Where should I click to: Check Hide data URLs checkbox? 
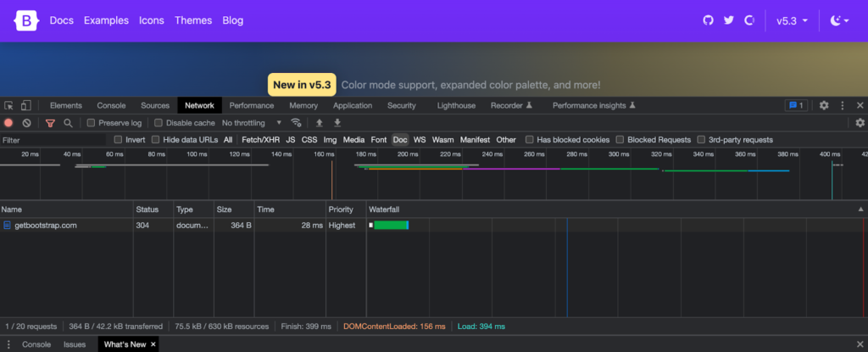156,140
